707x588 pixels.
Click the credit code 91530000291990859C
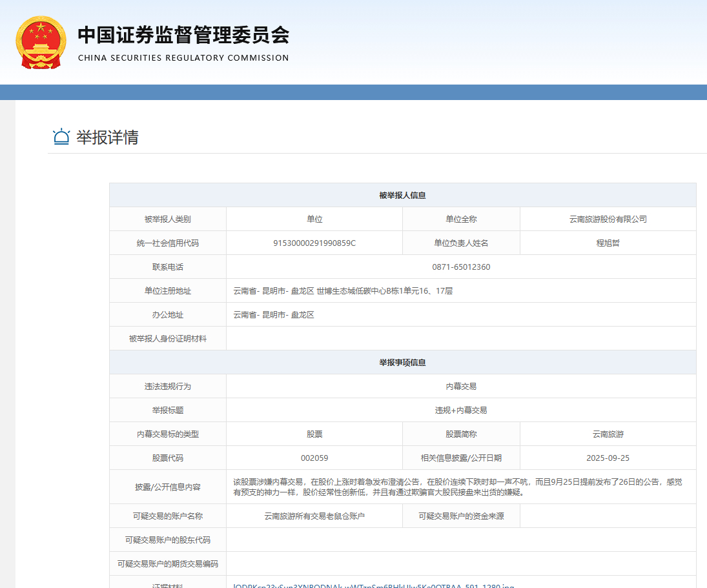[x=314, y=243]
